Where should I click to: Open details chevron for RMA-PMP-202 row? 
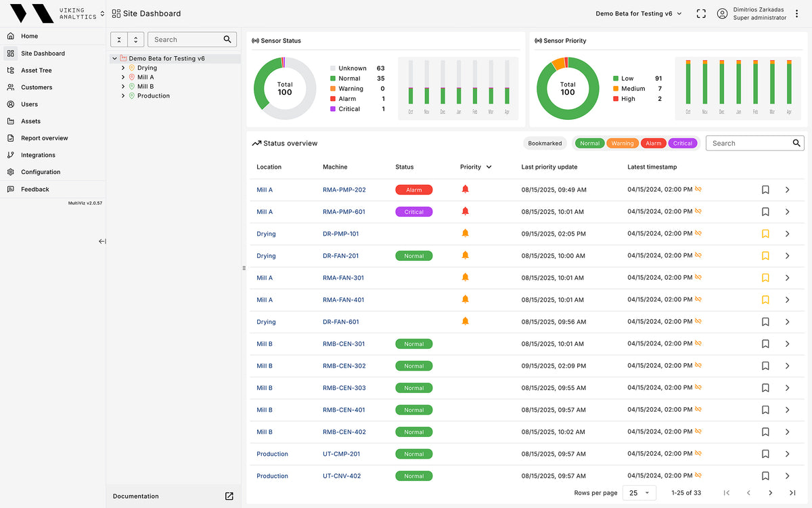[x=787, y=190]
